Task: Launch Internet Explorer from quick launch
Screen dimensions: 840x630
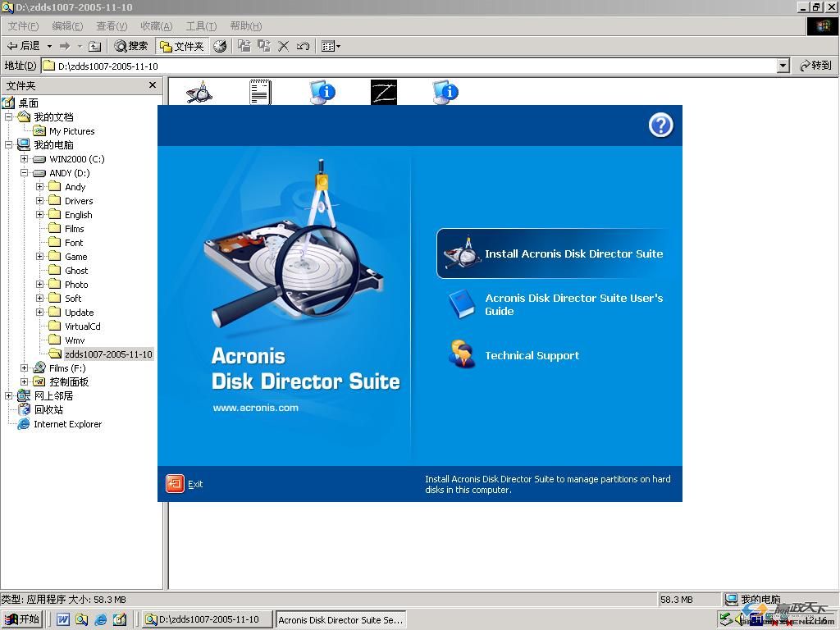Action: 100,619
